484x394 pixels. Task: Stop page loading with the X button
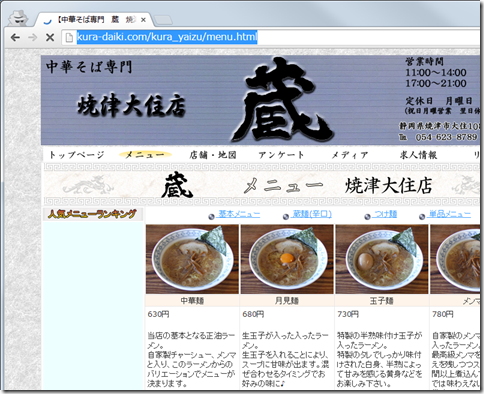click(50, 37)
